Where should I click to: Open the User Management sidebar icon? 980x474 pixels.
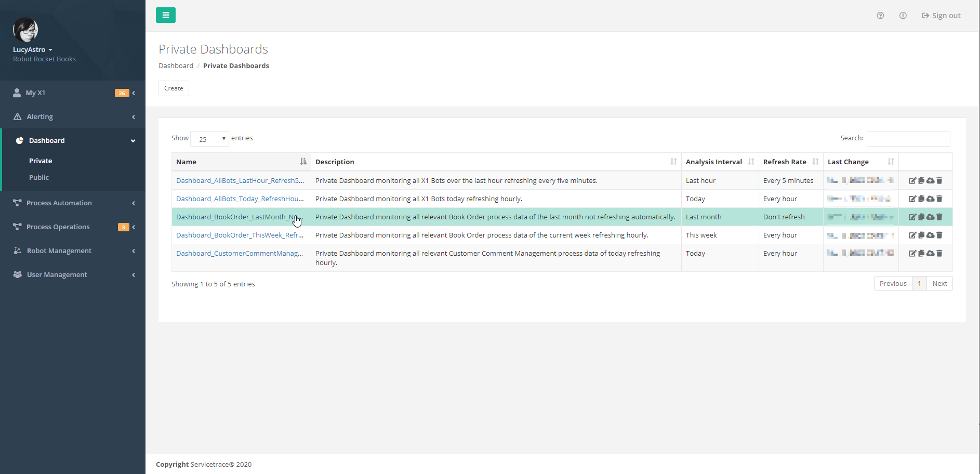(x=17, y=274)
